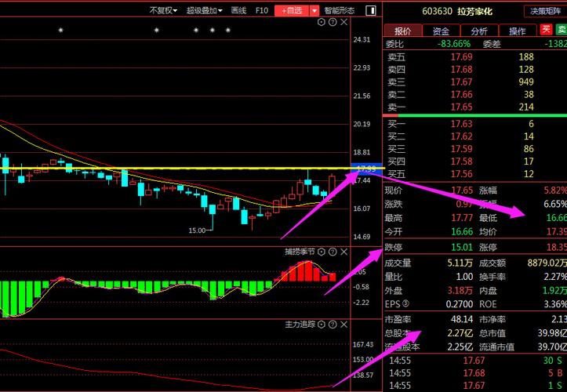Click the 流通股本 value 2.25亿
The width and height of the screenshot is (567, 392).
pyautogui.click(x=460, y=347)
